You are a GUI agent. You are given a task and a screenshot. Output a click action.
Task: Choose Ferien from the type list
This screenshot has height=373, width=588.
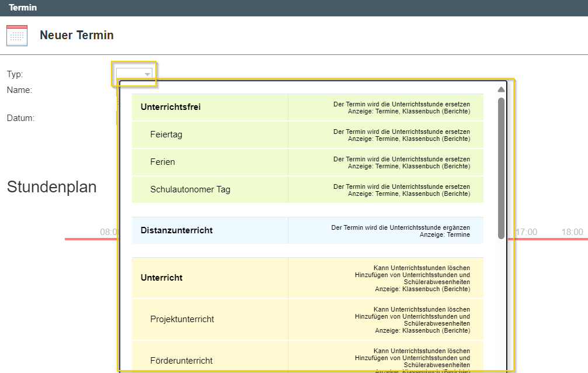click(308, 163)
